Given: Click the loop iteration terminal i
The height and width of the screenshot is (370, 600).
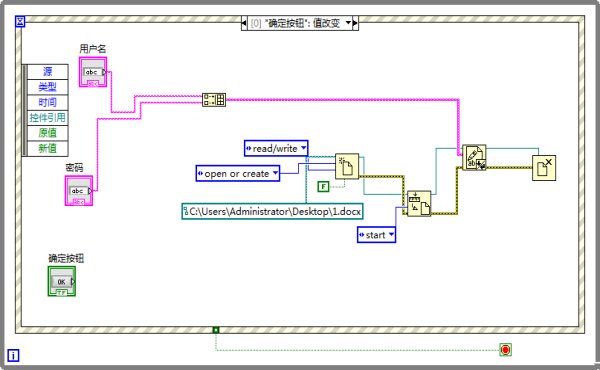Looking at the screenshot, I should (13, 355).
